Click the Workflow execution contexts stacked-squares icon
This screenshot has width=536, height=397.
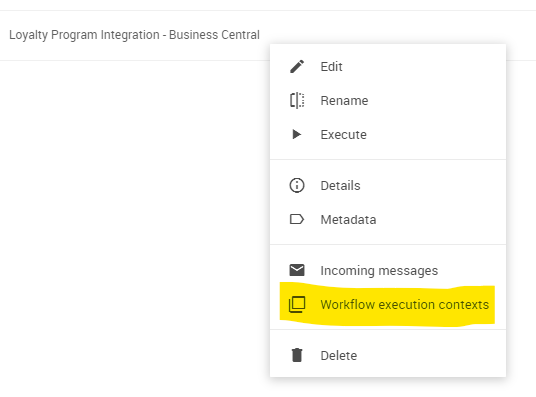click(x=297, y=304)
